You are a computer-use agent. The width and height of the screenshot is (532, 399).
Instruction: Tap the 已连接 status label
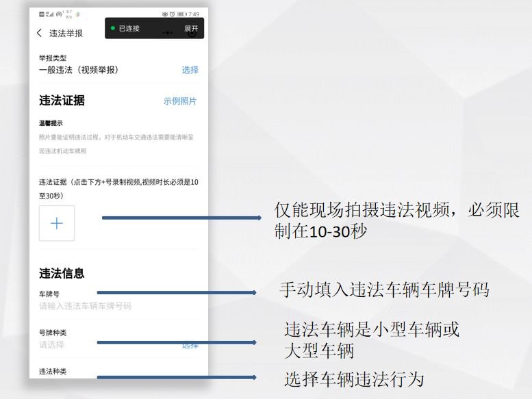click(129, 29)
